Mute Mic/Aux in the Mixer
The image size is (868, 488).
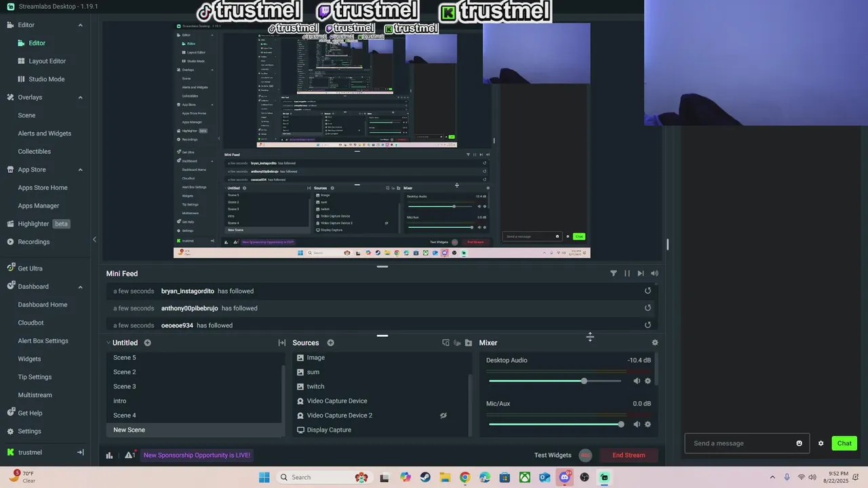[x=637, y=424]
